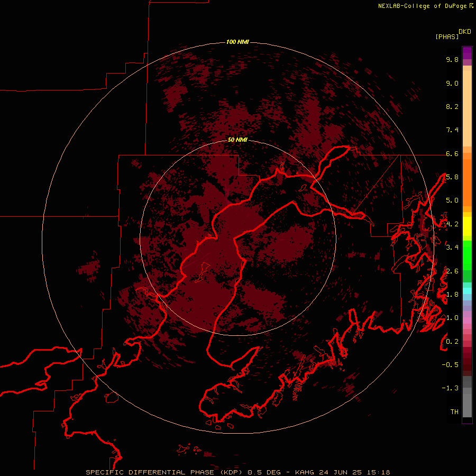Click the '-1.3' color scale value
476x476 pixels.
click(x=450, y=388)
